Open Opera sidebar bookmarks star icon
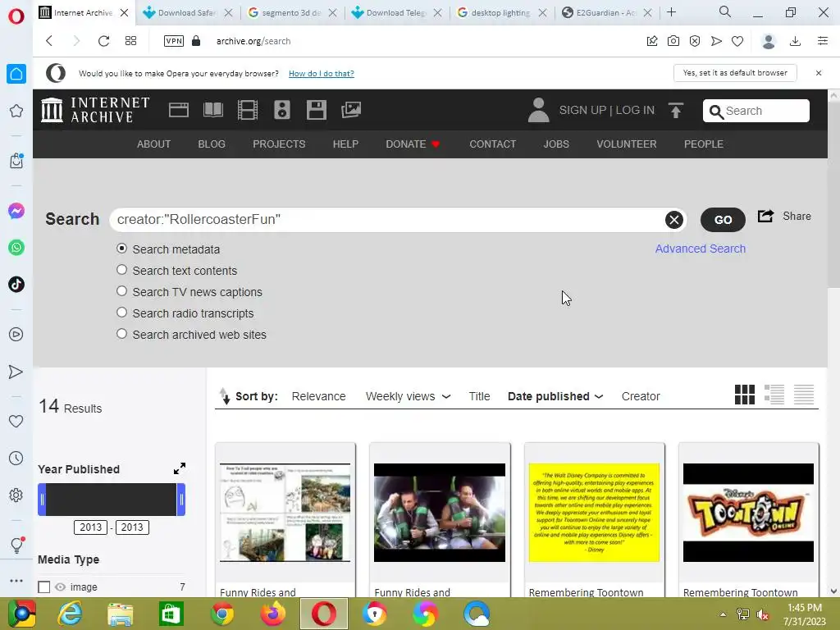The width and height of the screenshot is (840, 630). tap(16, 111)
